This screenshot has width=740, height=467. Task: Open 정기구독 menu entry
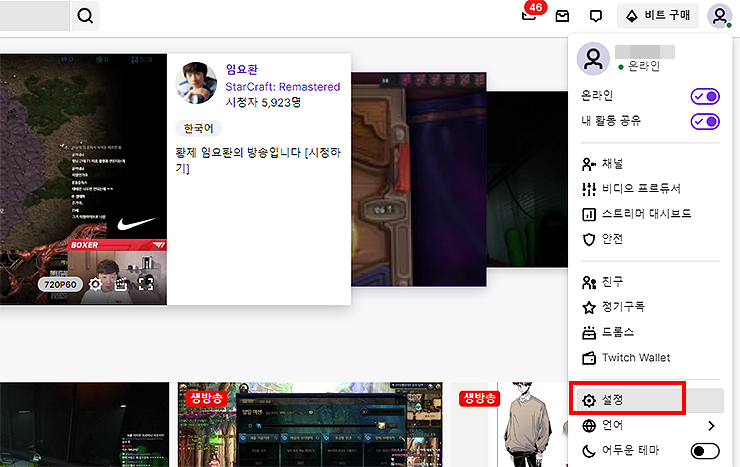pos(650,307)
